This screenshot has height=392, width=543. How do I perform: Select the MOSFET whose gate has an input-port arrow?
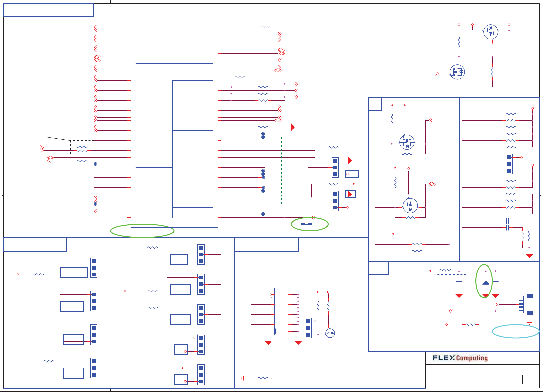457,72
